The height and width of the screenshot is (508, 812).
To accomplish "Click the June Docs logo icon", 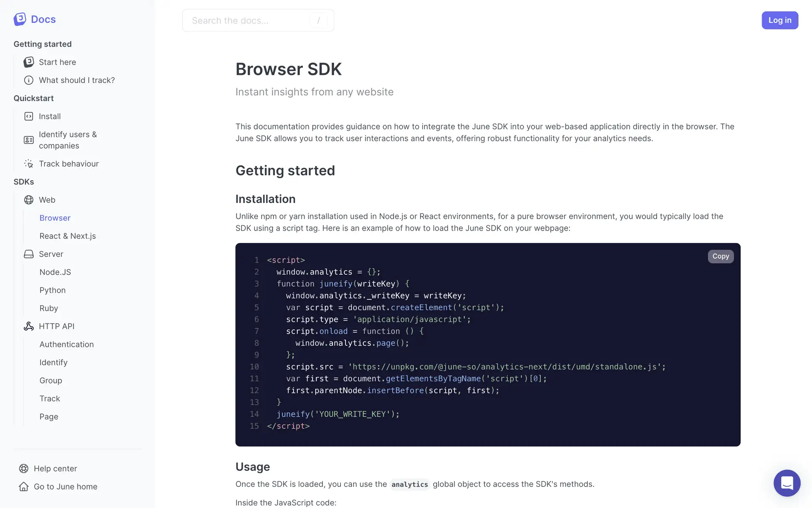I will click(20, 19).
